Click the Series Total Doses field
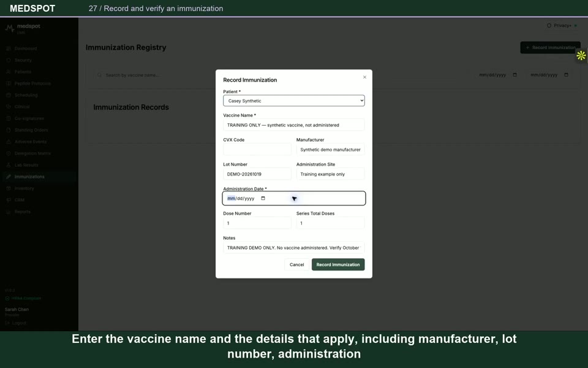This screenshot has width=588, height=368. click(x=330, y=223)
